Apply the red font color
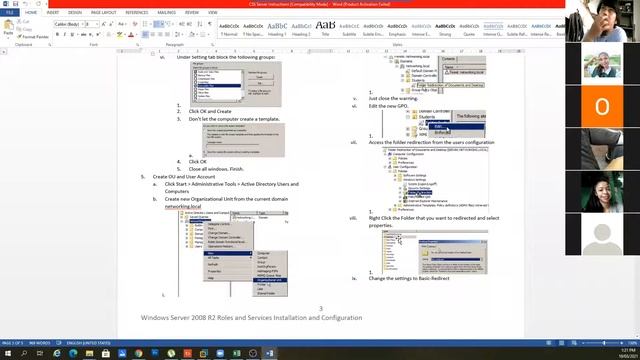The image size is (640, 360). pos(131,35)
